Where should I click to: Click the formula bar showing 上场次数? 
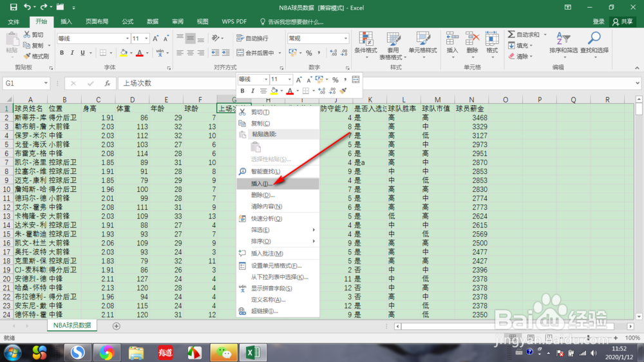[x=377, y=83]
